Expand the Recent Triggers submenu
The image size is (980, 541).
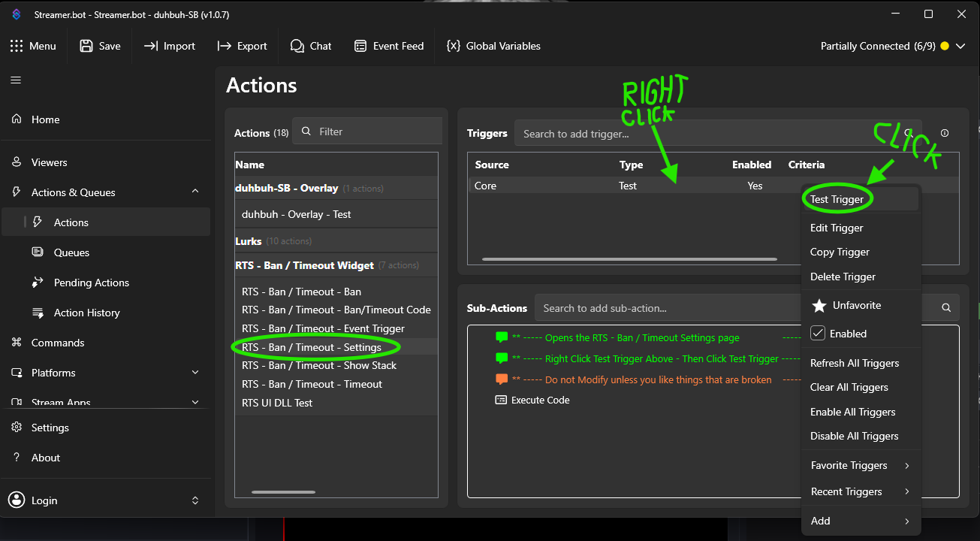[907, 492]
